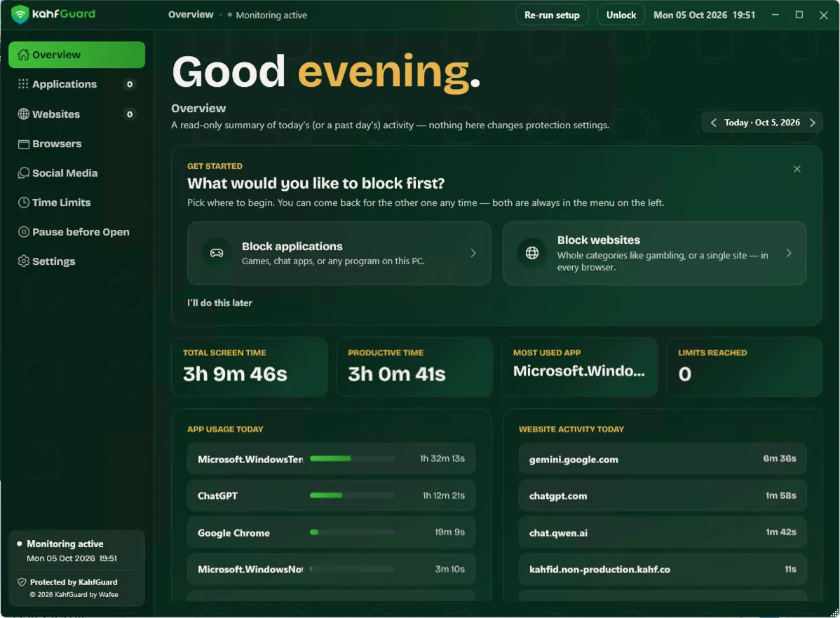
Task: Click the Social Media chat bubble icon
Action: tap(23, 173)
